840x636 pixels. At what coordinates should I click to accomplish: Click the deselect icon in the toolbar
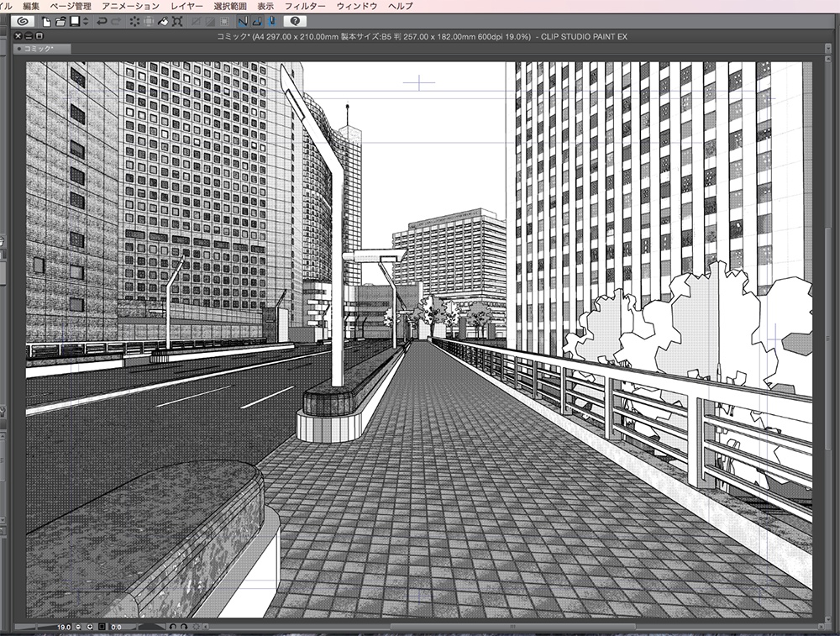pyautogui.click(x=134, y=23)
